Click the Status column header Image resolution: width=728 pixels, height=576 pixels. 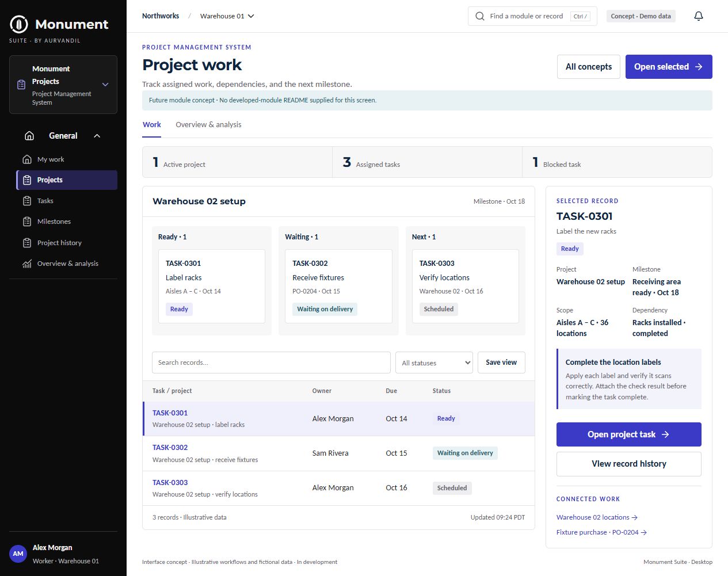(441, 391)
